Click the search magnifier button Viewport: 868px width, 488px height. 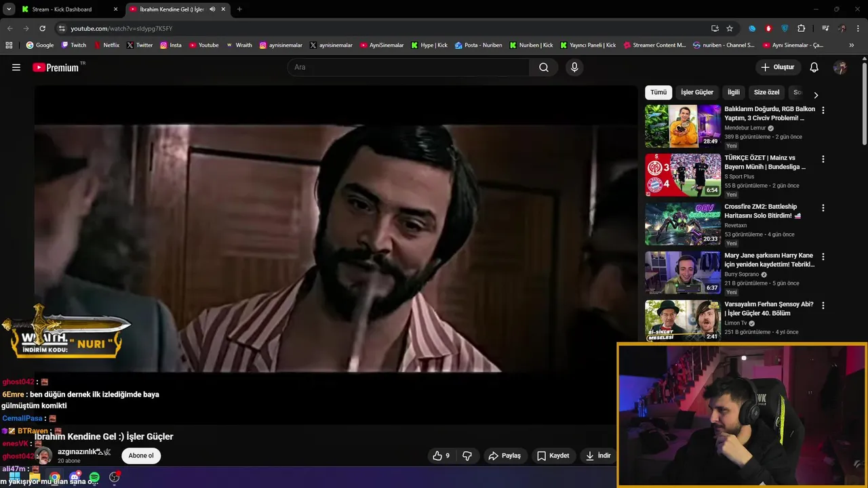(544, 67)
